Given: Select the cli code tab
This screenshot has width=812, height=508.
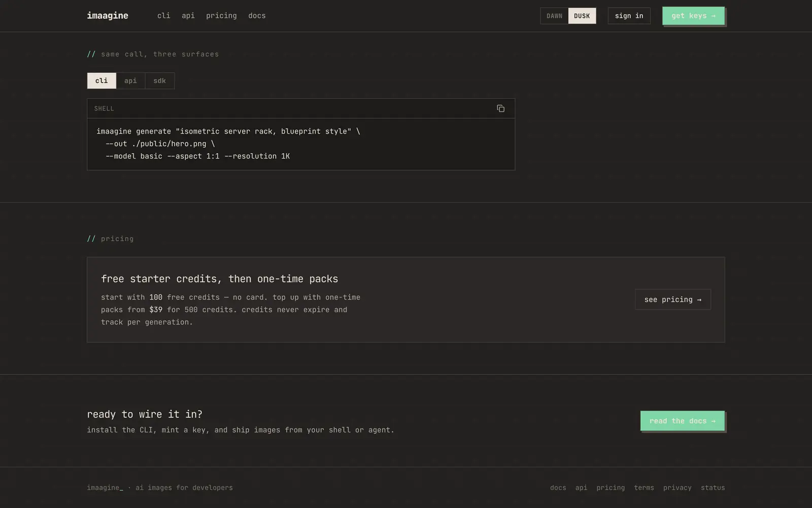Looking at the screenshot, I should tap(101, 81).
